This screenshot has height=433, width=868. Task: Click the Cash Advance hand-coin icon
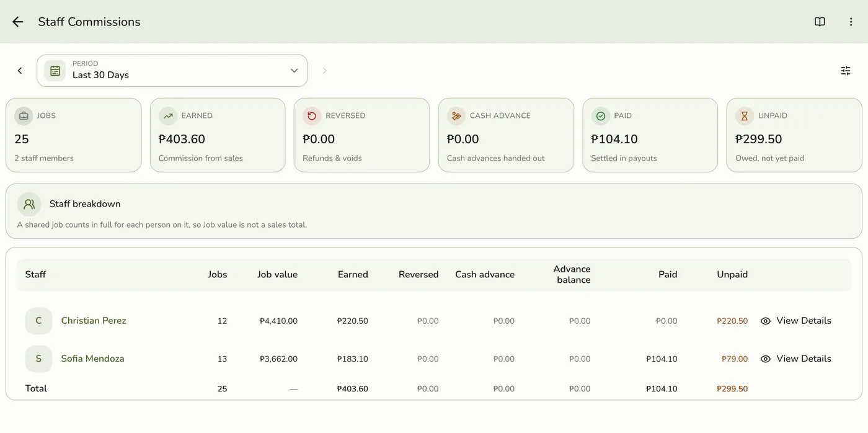456,116
